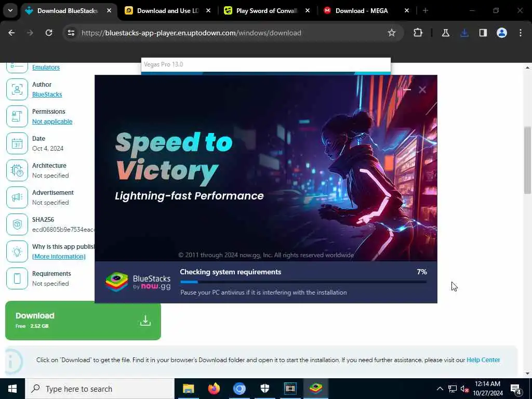
Task: Open the (More information) link
Action: click(59, 257)
